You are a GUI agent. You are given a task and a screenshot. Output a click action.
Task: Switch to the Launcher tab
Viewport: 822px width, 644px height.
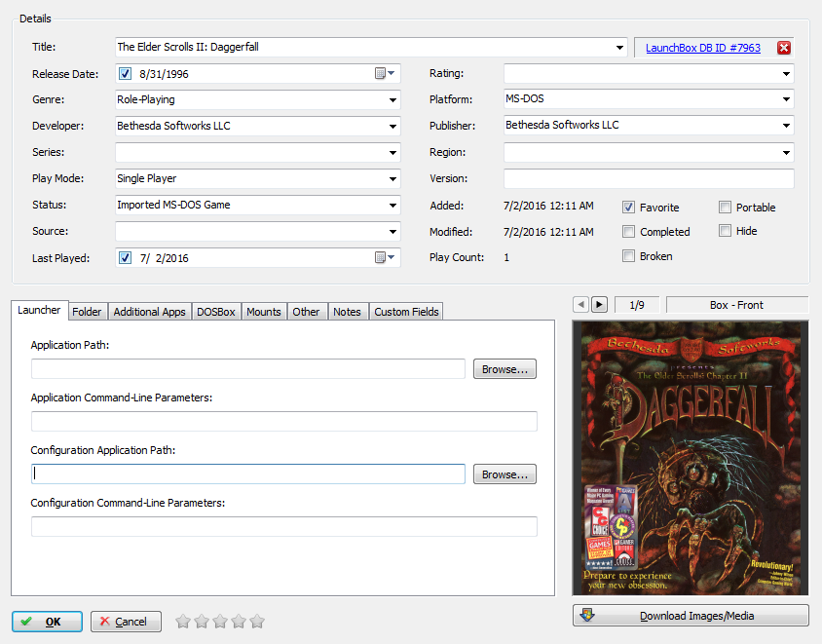[39, 310]
